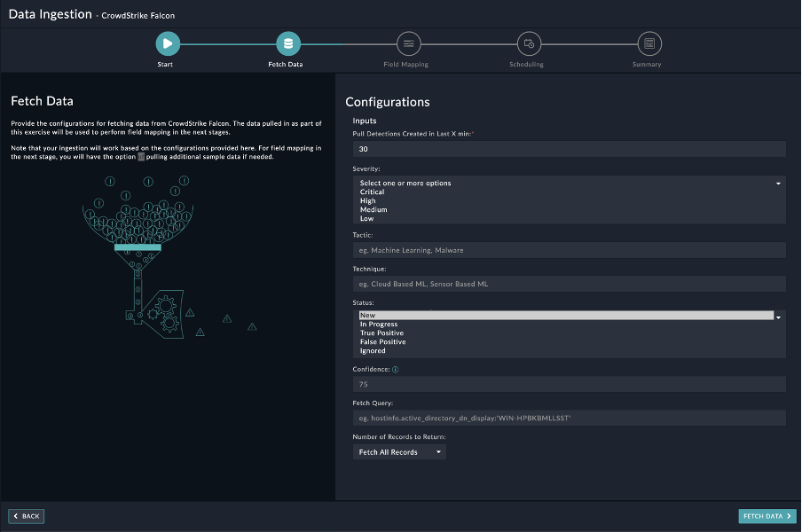Choose Low severity option
Viewport: 802px width, 532px height.
(x=366, y=219)
